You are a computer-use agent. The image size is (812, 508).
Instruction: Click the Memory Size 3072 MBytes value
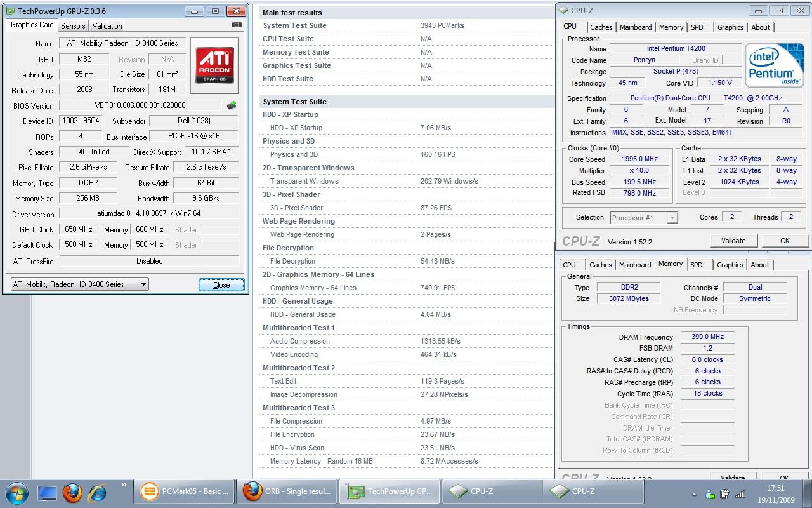(627, 298)
